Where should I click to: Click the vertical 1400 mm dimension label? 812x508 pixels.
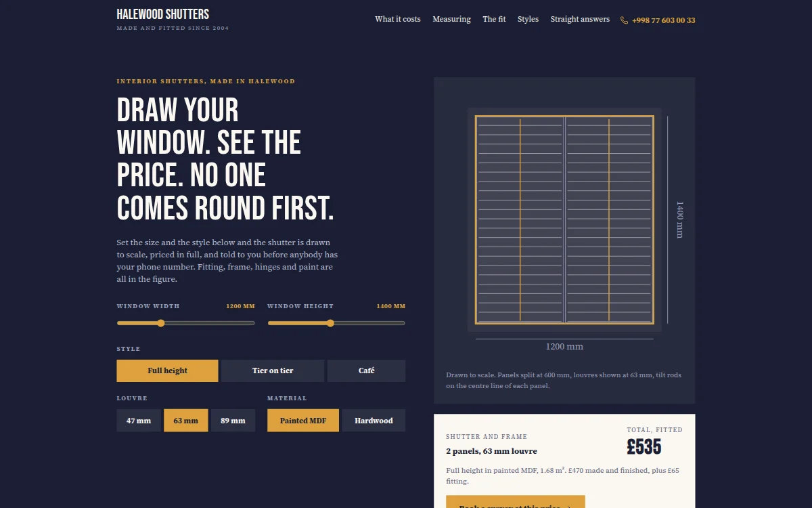tap(680, 219)
